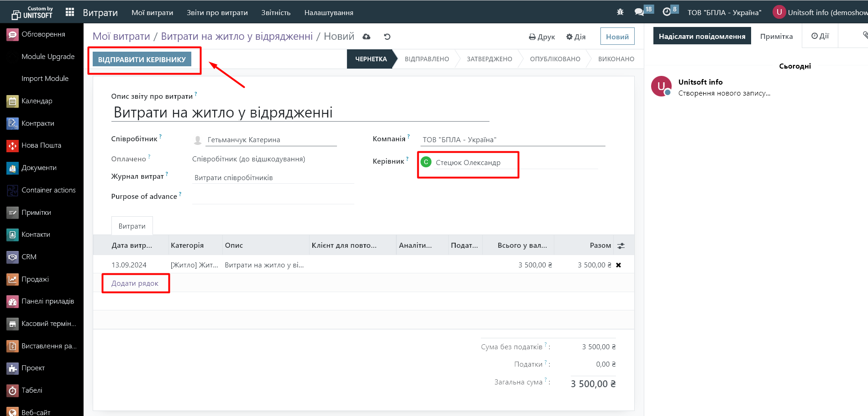Click the Додати рядок link

pos(135,283)
